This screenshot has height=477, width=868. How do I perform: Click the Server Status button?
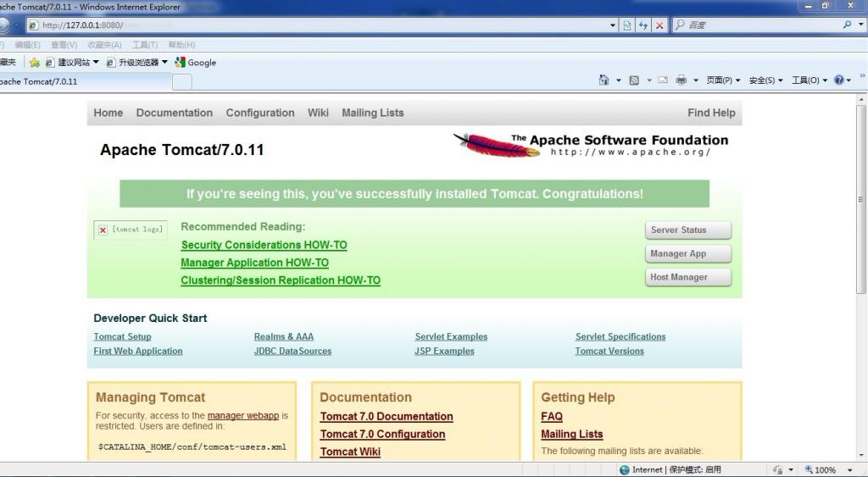(688, 230)
